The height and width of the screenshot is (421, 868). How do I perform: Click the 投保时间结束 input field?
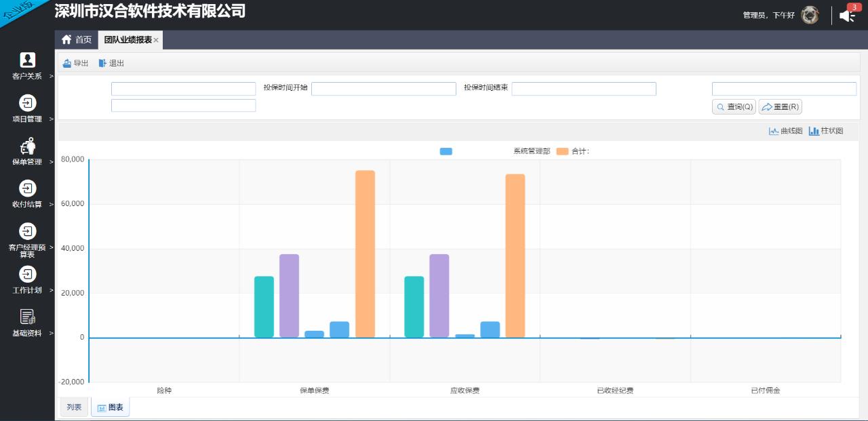click(584, 89)
